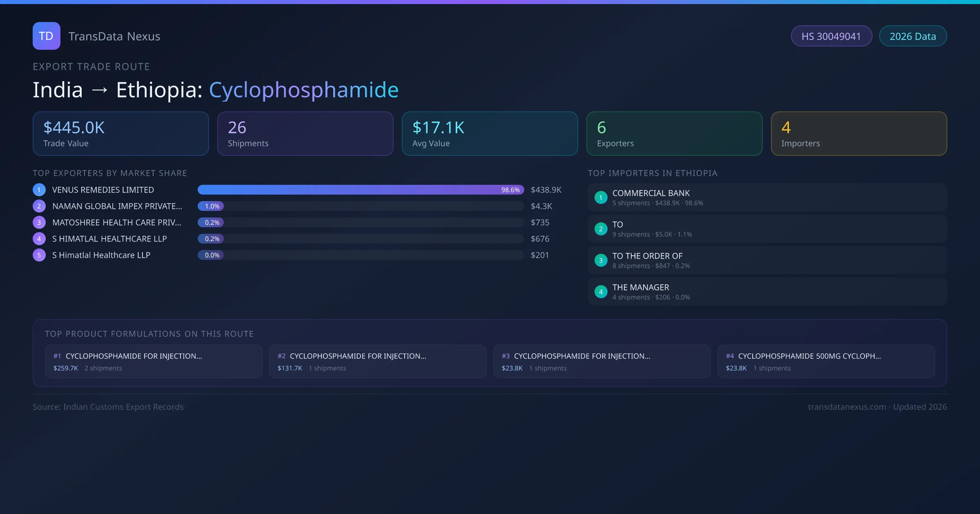Click green rank 1 circle beside Commercial Bank
Image resolution: width=980 pixels, height=514 pixels.
tap(601, 197)
